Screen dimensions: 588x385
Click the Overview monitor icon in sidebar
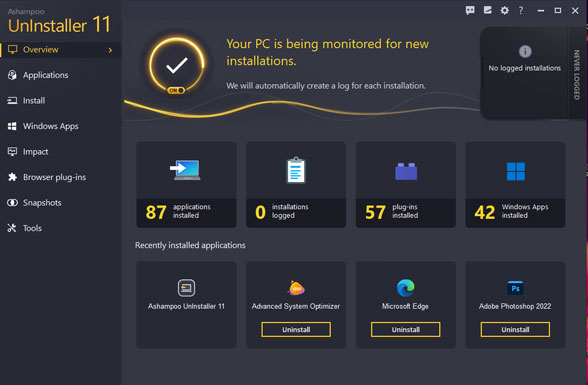click(12, 49)
